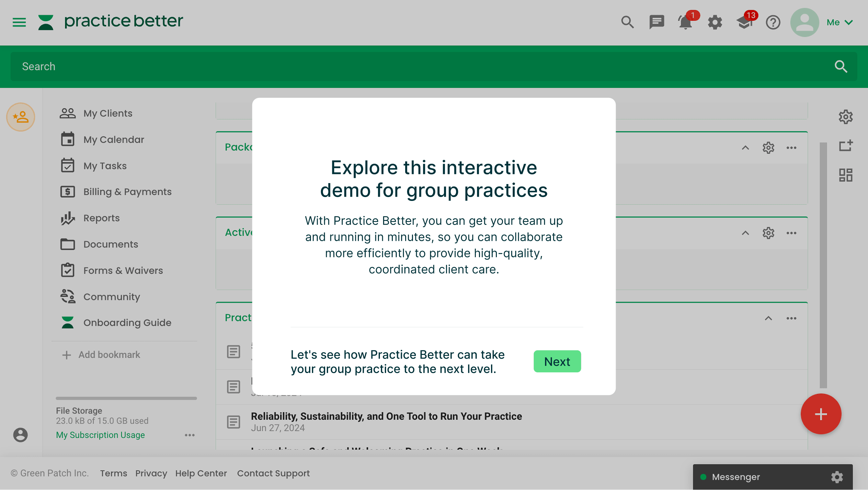Open the help question mark icon
This screenshot has width=868, height=490.
point(773,22)
